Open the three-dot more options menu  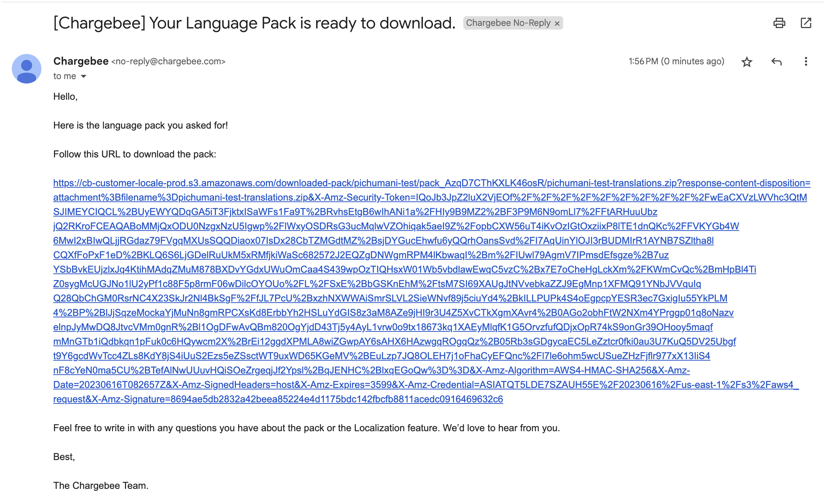pyautogui.click(x=806, y=62)
